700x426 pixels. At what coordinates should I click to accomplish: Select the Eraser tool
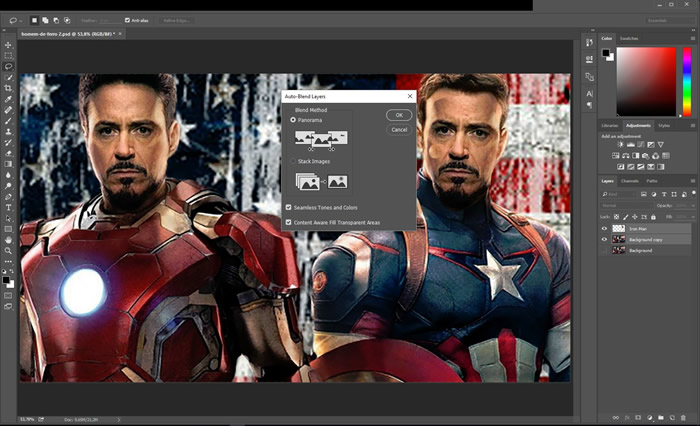[8, 153]
